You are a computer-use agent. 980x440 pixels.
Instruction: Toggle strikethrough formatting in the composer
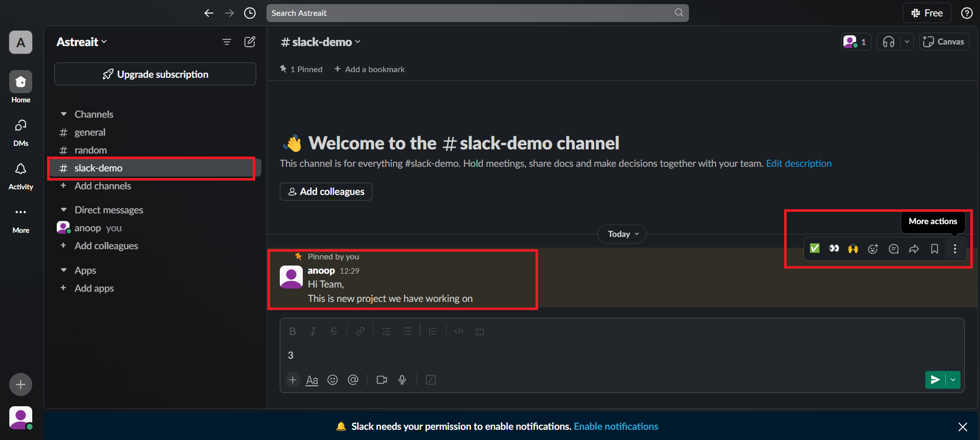[x=333, y=331]
